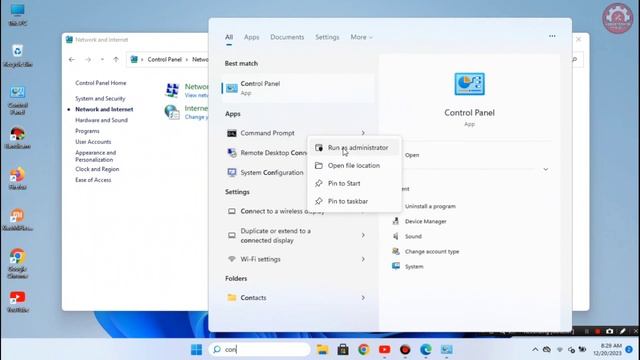Screen dimensions: 640x360
Task: Choose Run as administrator
Action: pyautogui.click(x=354, y=148)
